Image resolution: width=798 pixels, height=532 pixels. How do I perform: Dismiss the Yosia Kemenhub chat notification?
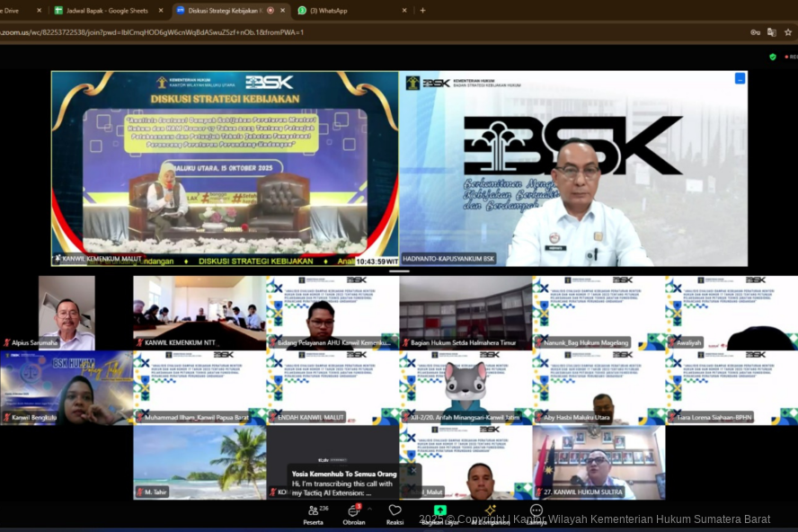coord(413,470)
